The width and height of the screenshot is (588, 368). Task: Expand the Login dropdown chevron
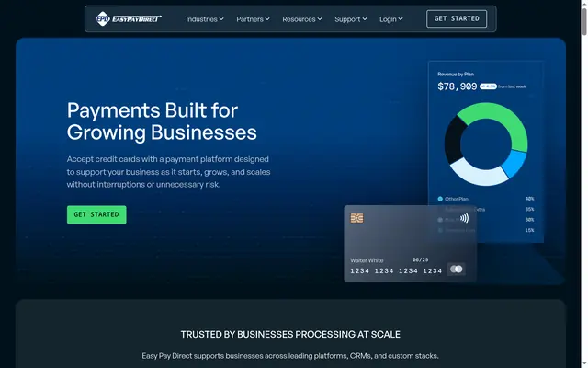[x=401, y=19]
